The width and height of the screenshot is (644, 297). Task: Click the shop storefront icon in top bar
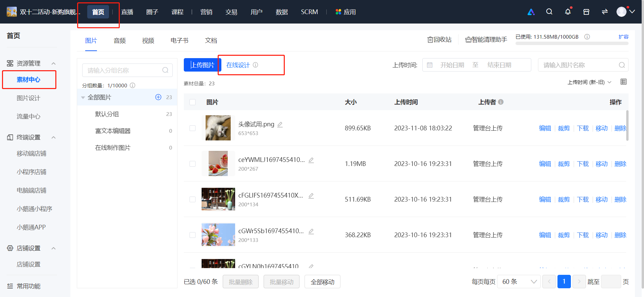(x=586, y=12)
